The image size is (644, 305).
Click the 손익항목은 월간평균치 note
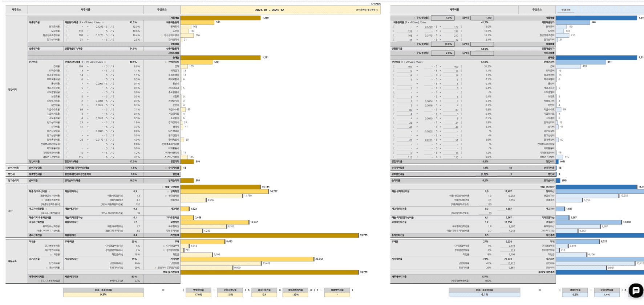(x=367, y=10)
